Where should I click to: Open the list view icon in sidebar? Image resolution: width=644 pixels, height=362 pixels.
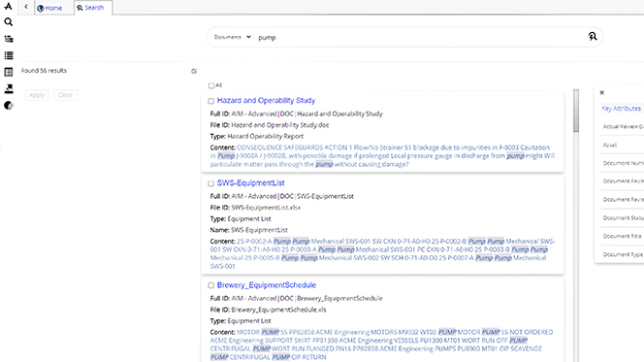click(x=8, y=55)
